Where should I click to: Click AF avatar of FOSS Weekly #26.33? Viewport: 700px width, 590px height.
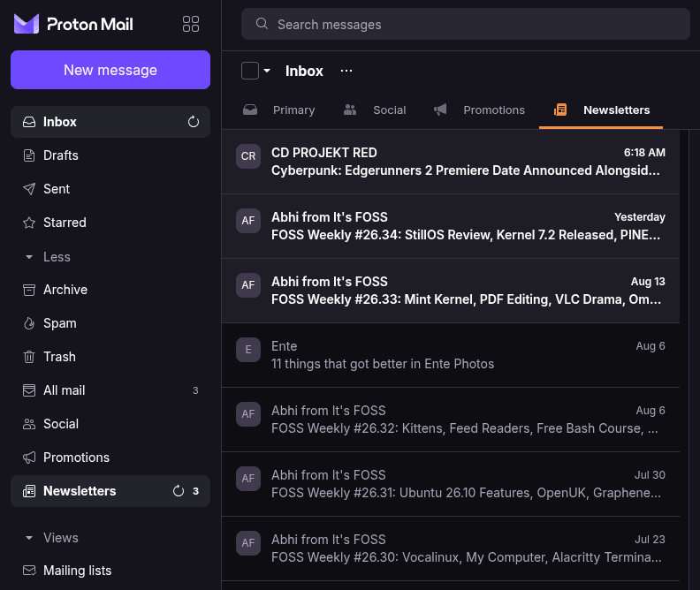[x=248, y=285]
